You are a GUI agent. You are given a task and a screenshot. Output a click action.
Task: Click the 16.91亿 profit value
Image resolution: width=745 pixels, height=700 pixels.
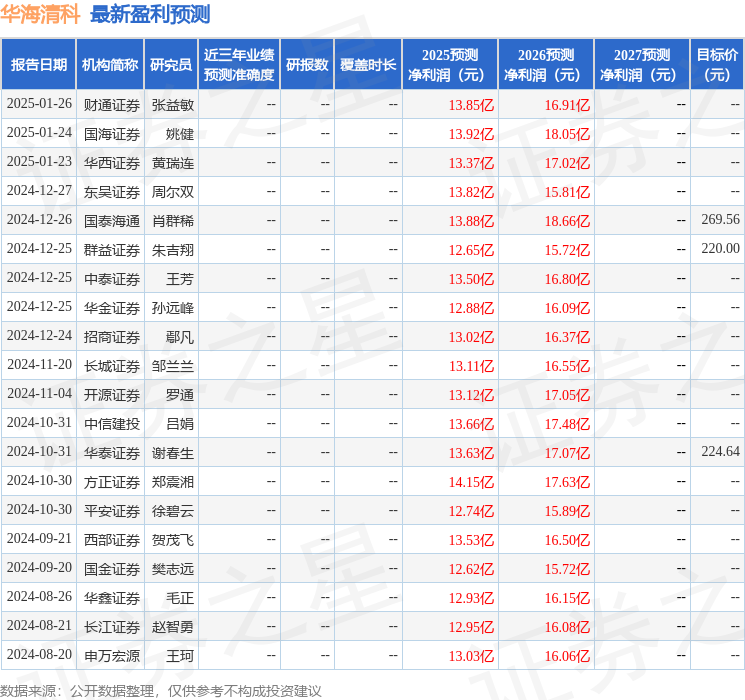(x=567, y=105)
